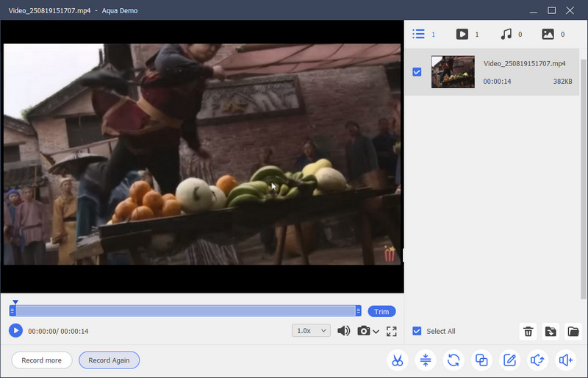
Task: Import a file into the list
Action: [551, 332]
